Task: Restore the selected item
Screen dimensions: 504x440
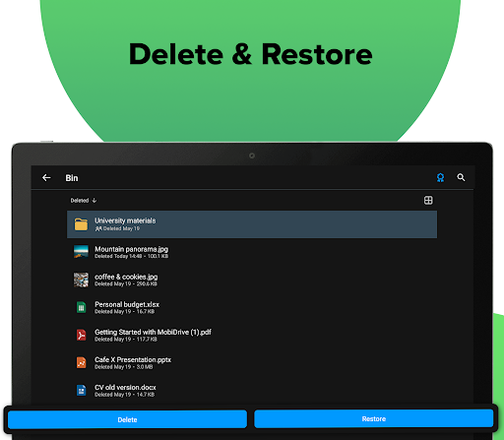Action: point(374,418)
